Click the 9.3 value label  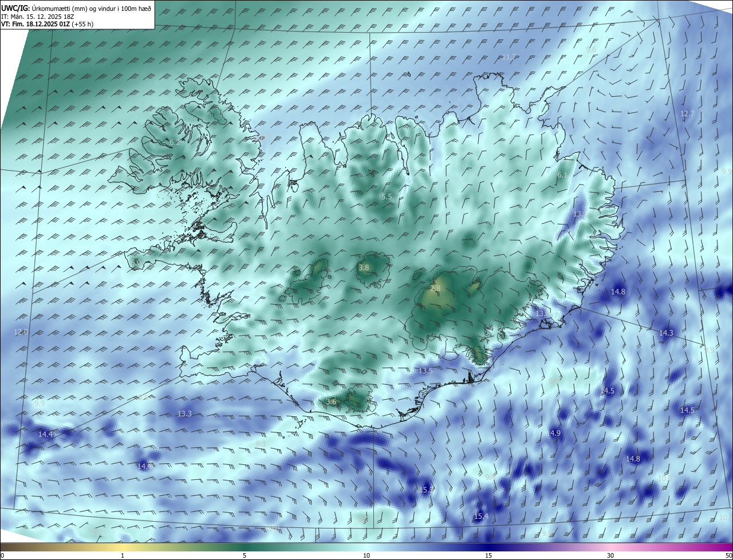[x=261, y=444]
